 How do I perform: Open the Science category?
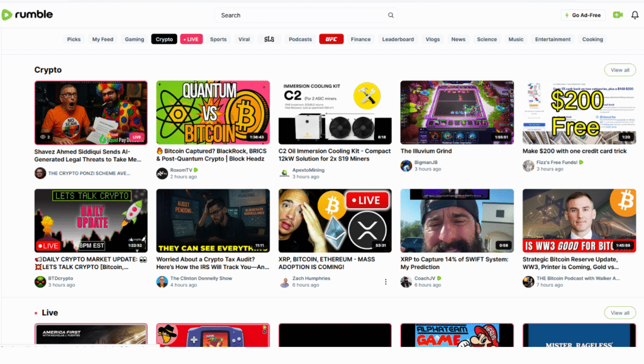[487, 40]
